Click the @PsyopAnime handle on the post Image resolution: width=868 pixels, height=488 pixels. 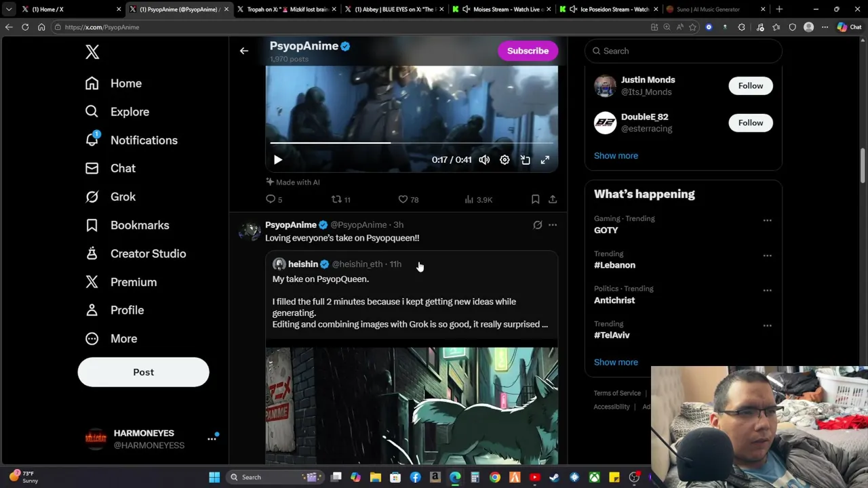coord(358,225)
